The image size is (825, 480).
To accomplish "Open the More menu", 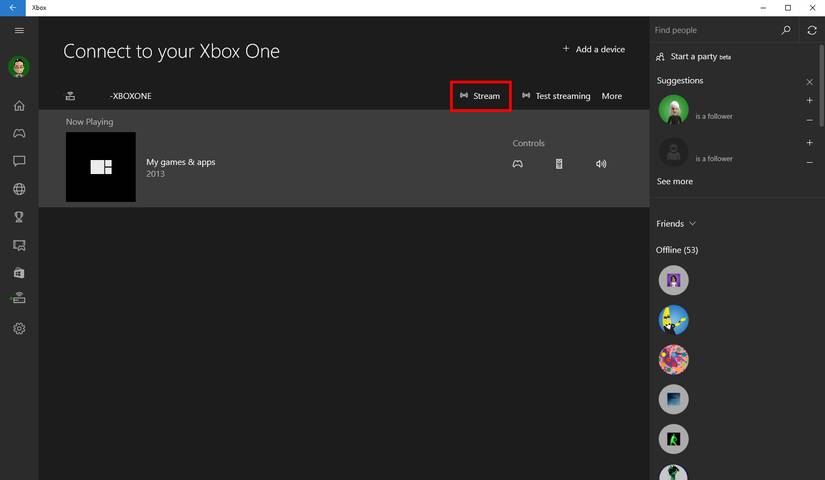I will click(611, 96).
